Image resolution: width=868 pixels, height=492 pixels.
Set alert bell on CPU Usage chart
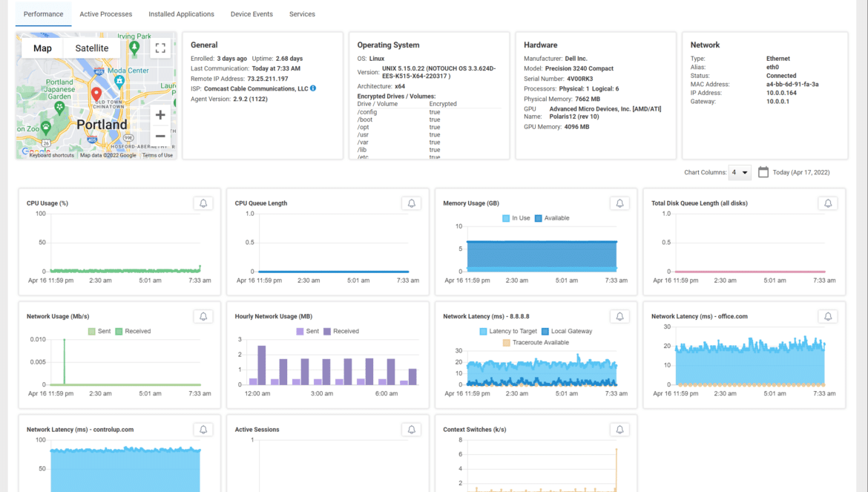[x=203, y=203]
